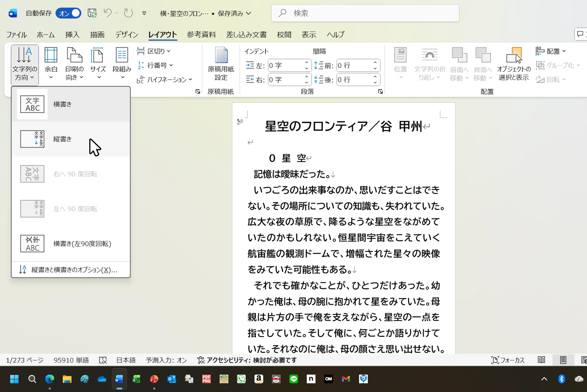Screen dimensions: 587x392
Task: Switch to the ホーム tab
Action: [x=45, y=35]
